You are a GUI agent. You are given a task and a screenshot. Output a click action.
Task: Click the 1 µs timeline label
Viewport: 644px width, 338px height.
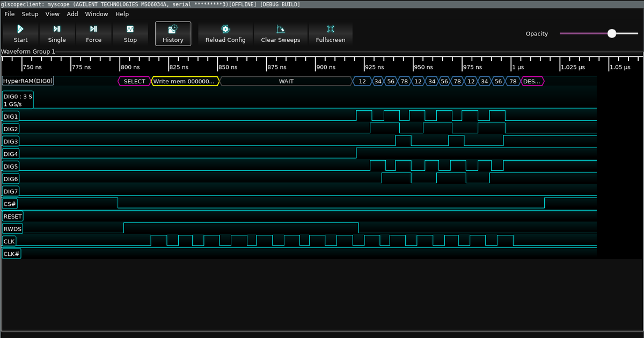(518, 67)
